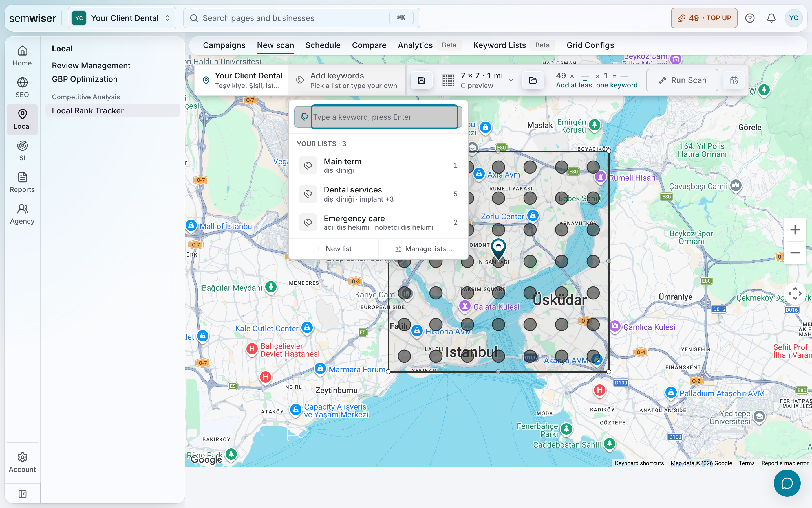Click the Type a keyword input field
Viewport: 812px width, 508px height.
pyautogui.click(x=385, y=117)
